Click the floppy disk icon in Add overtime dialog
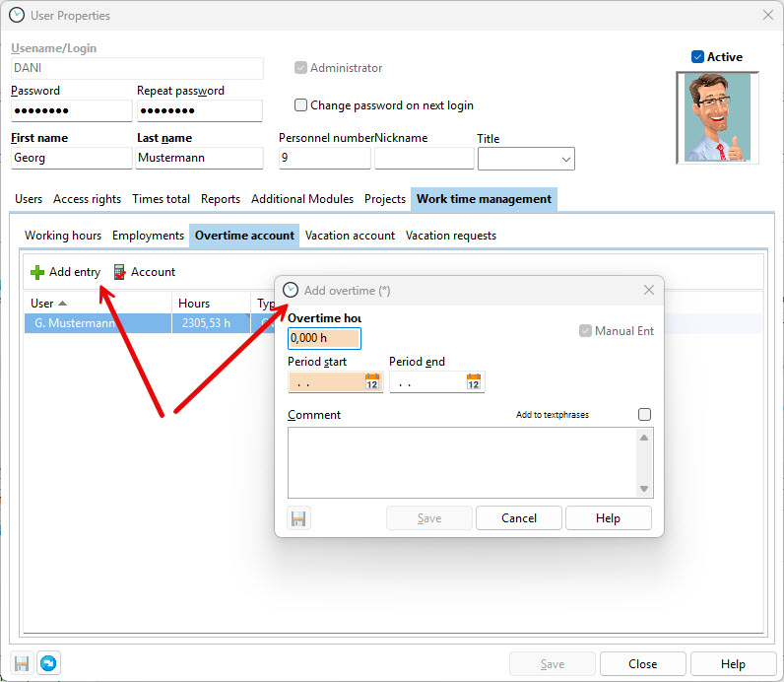 (x=299, y=518)
